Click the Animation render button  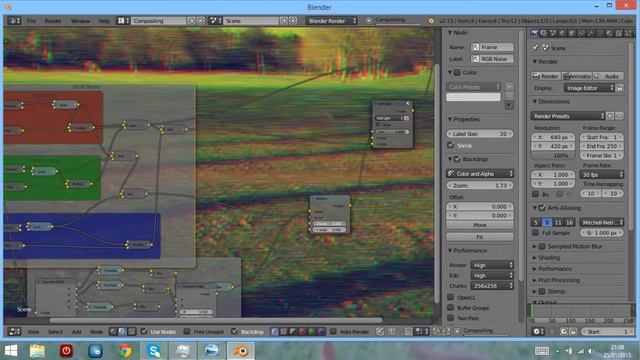(577, 76)
